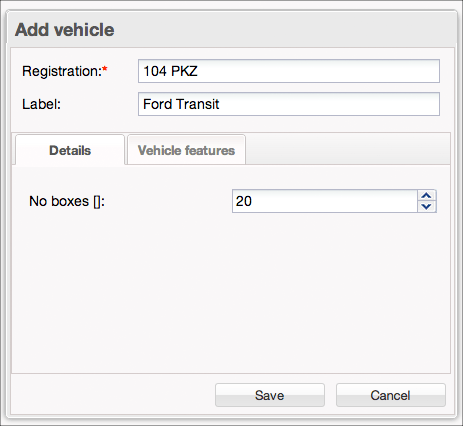463x426 pixels.
Task: Place cursor on the Ford Transit text
Action: [x=181, y=104]
